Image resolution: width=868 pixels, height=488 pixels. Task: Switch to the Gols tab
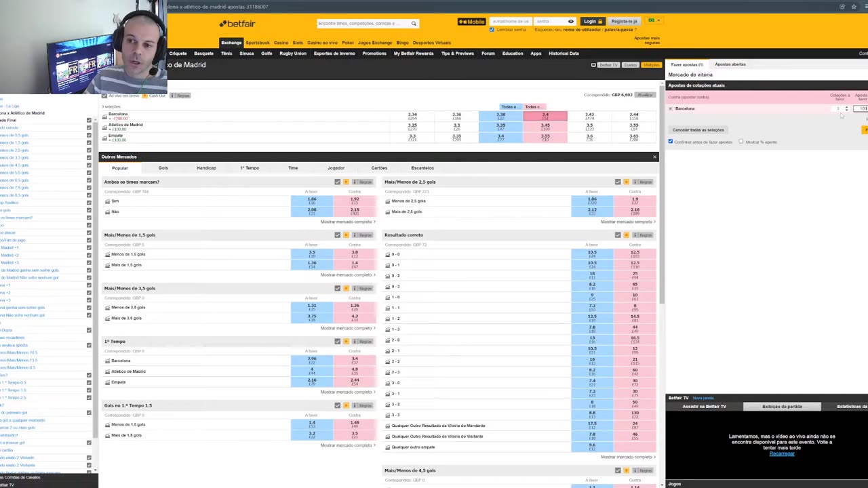click(x=163, y=168)
